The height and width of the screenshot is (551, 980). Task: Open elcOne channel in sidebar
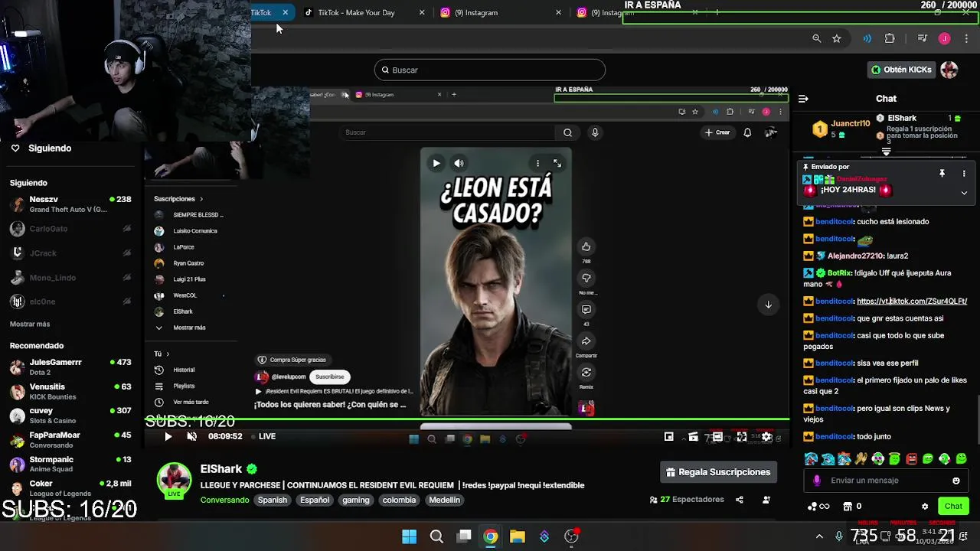(71, 302)
